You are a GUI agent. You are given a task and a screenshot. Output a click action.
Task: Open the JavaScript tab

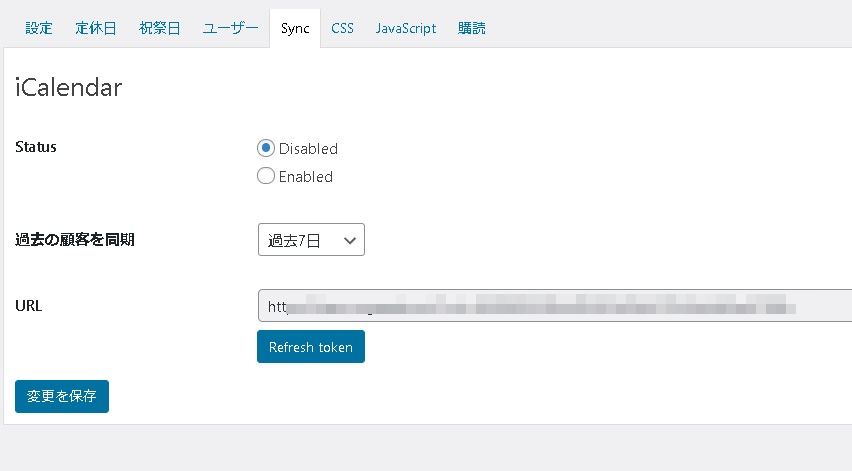(x=406, y=28)
